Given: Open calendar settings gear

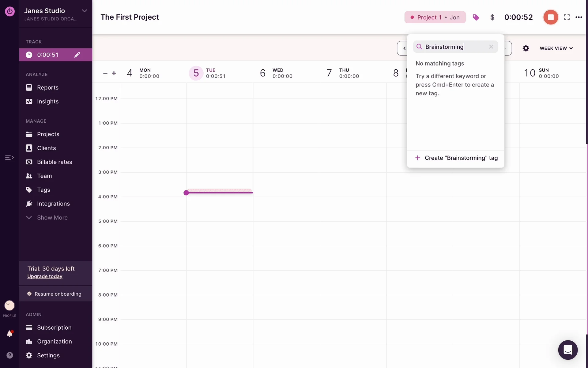Looking at the screenshot, I should click(x=526, y=48).
